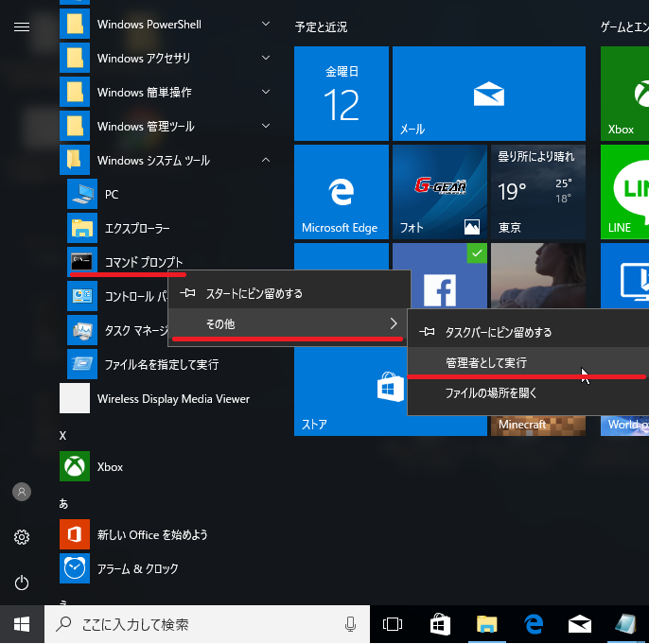Viewport: 649px width, 644px height.
Task: Choose スタートにピン留めする in context menu
Action: tap(289, 293)
